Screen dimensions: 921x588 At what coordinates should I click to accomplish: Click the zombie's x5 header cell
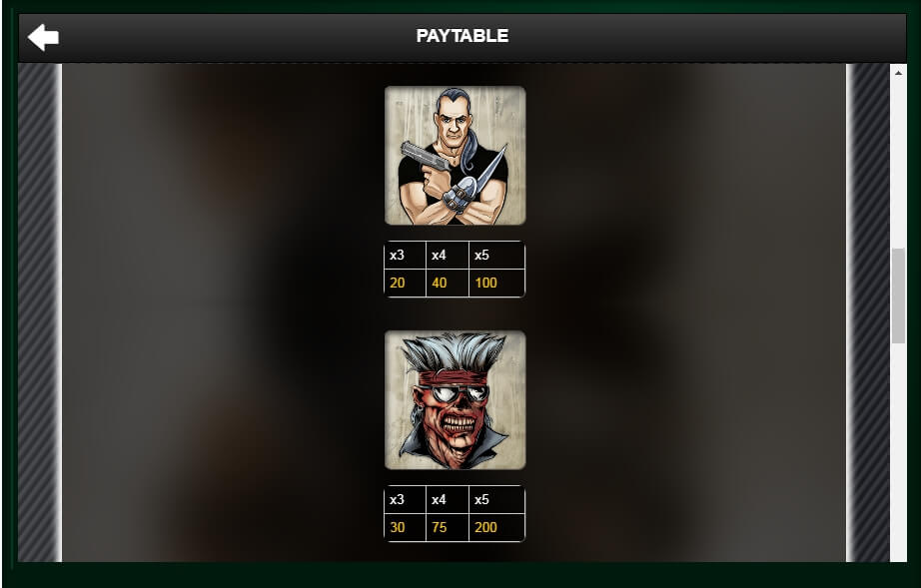tap(496, 500)
